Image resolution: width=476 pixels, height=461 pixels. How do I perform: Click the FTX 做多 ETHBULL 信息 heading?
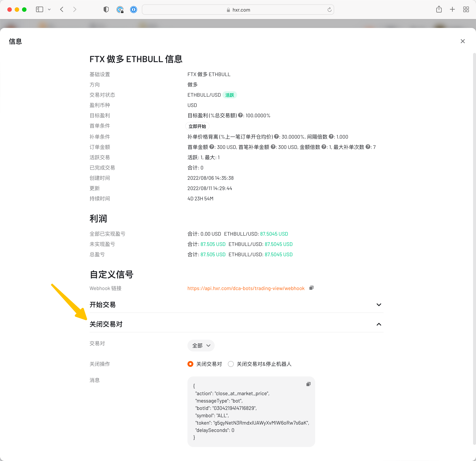click(136, 59)
